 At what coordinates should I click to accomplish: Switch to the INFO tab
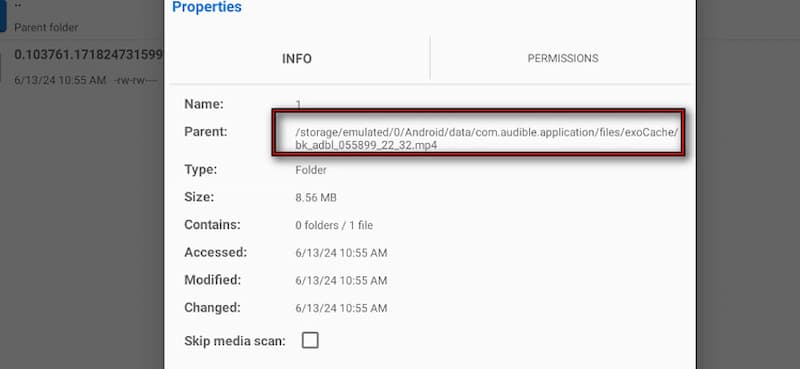pos(297,59)
